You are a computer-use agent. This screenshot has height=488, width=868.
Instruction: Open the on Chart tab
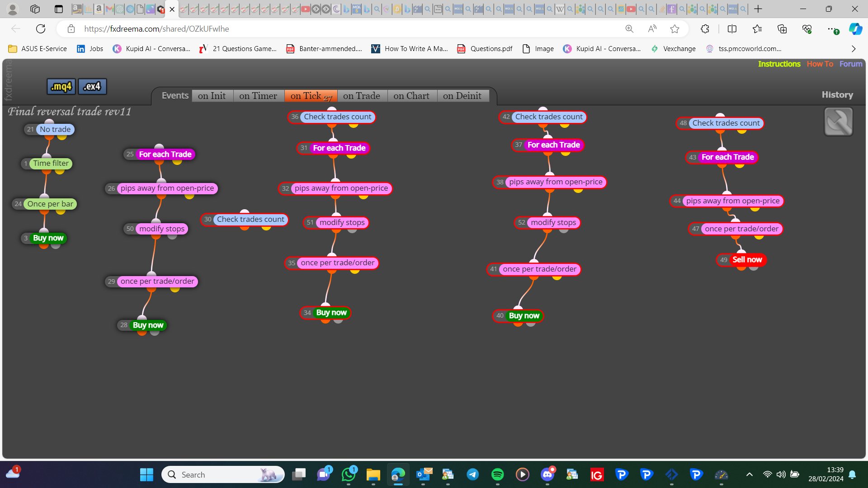click(x=411, y=96)
